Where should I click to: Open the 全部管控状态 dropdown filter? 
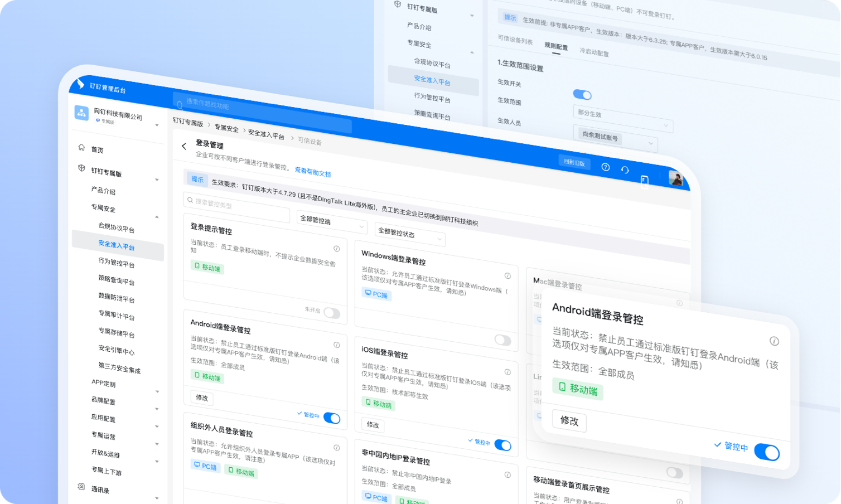tap(410, 234)
